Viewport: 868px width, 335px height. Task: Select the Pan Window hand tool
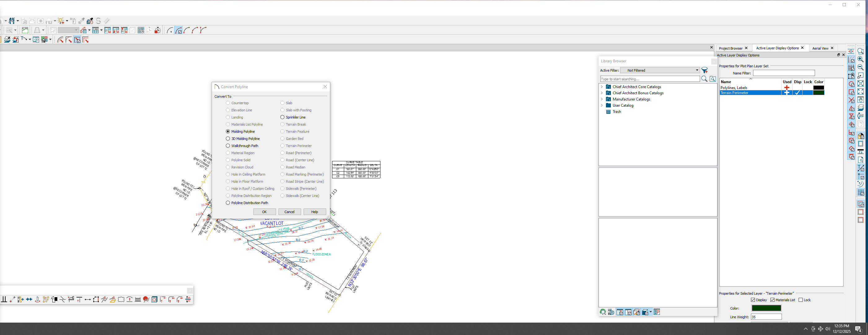coord(860,100)
